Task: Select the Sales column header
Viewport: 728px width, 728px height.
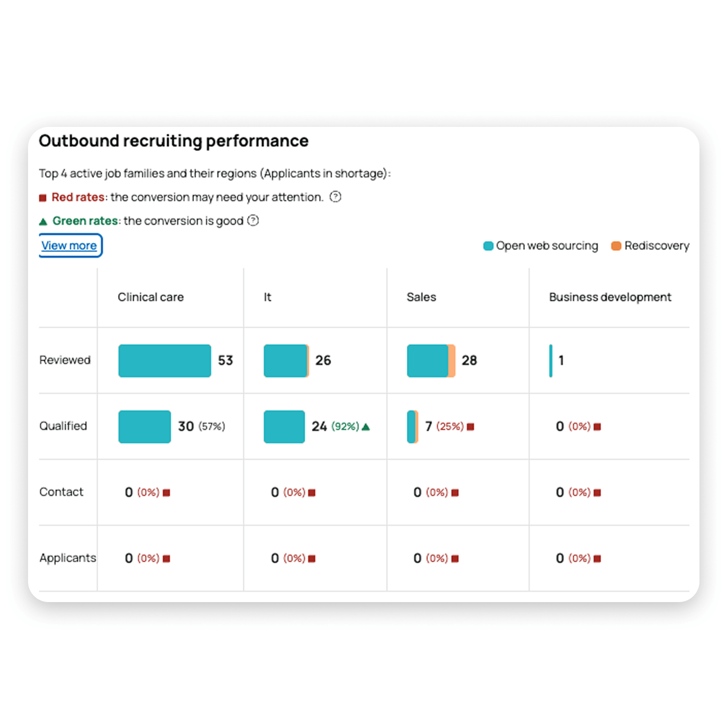Action: click(422, 297)
